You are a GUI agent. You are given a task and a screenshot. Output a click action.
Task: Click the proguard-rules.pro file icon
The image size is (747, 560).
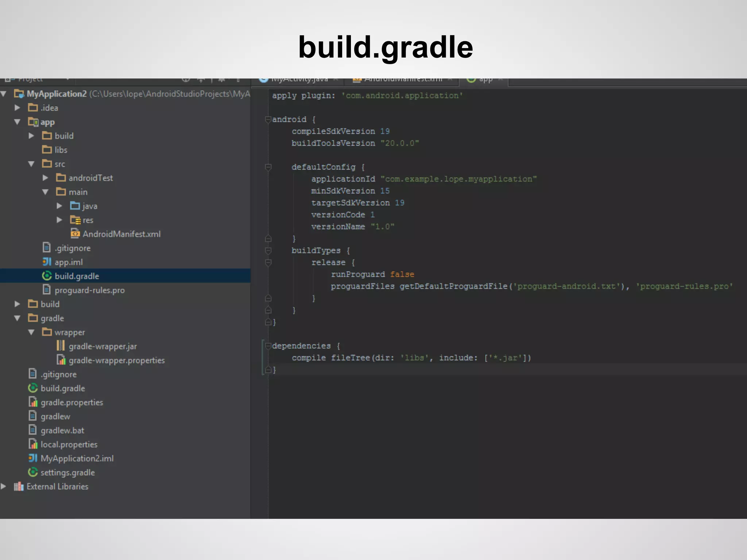click(46, 289)
